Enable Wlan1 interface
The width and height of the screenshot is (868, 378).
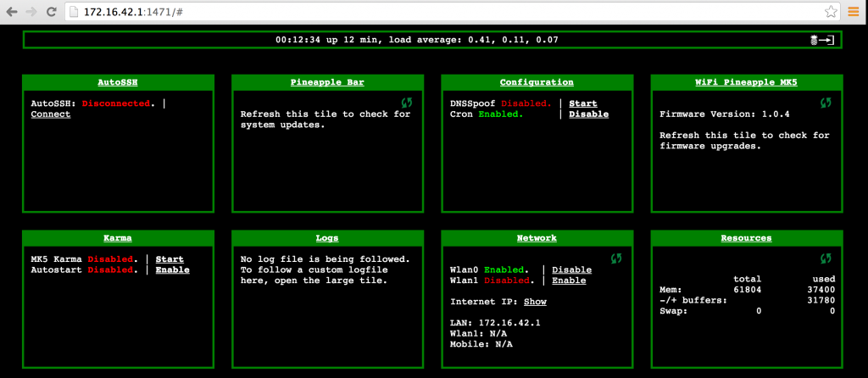pos(569,281)
